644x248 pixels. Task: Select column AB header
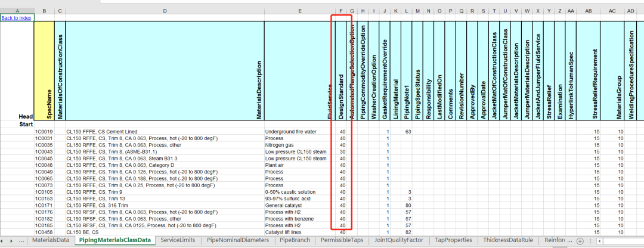(588, 11)
